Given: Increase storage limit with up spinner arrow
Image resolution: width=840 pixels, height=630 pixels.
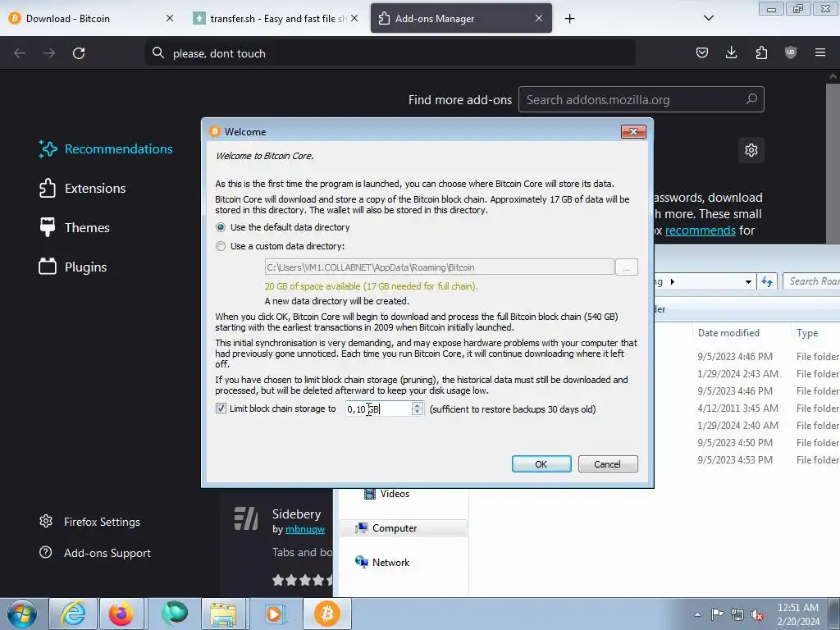Looking at the screenshot, I should pyautogui.click(x=418, y=405).
